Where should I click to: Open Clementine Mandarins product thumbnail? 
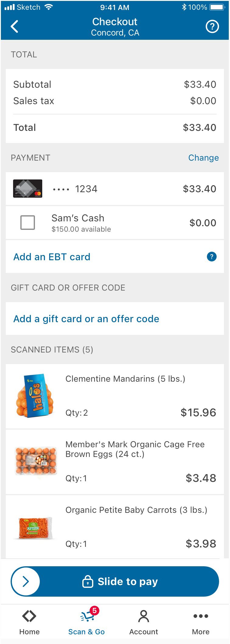(x=34, y=396)
